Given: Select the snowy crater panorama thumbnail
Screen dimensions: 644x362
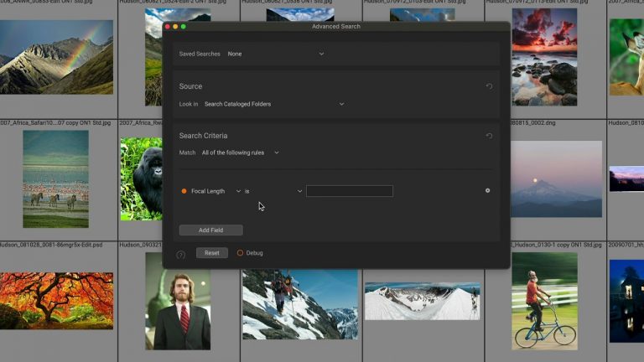Looking at the screenshot, I should [x=423, y=301].
